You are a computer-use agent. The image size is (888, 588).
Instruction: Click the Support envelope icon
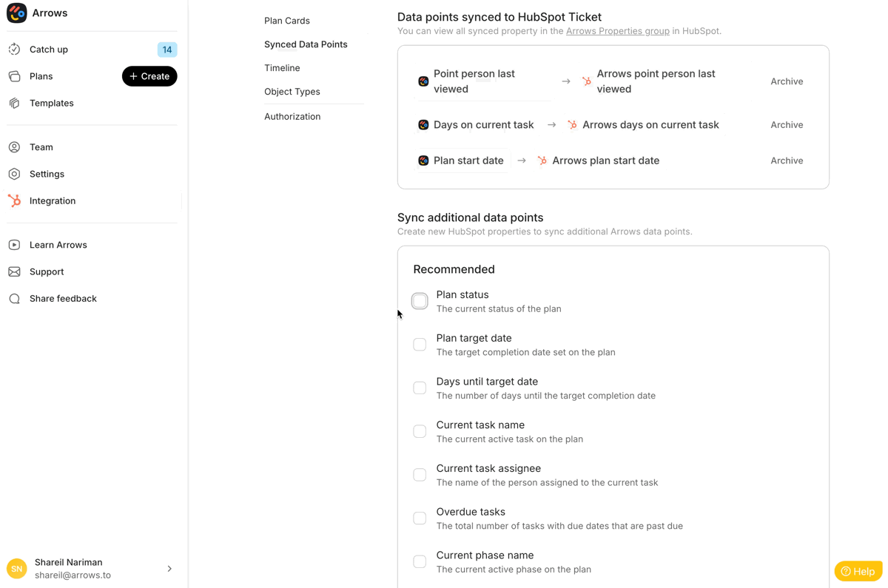pos(15,271)
